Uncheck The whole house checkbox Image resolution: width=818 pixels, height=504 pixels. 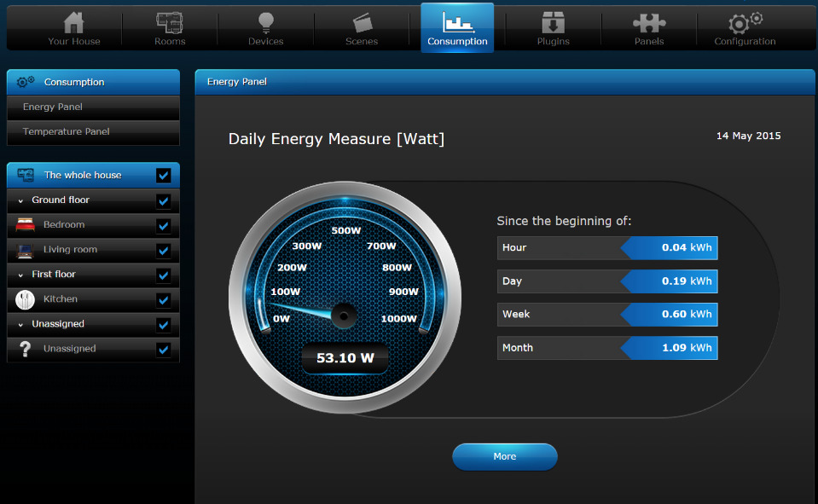coord(164,176)
